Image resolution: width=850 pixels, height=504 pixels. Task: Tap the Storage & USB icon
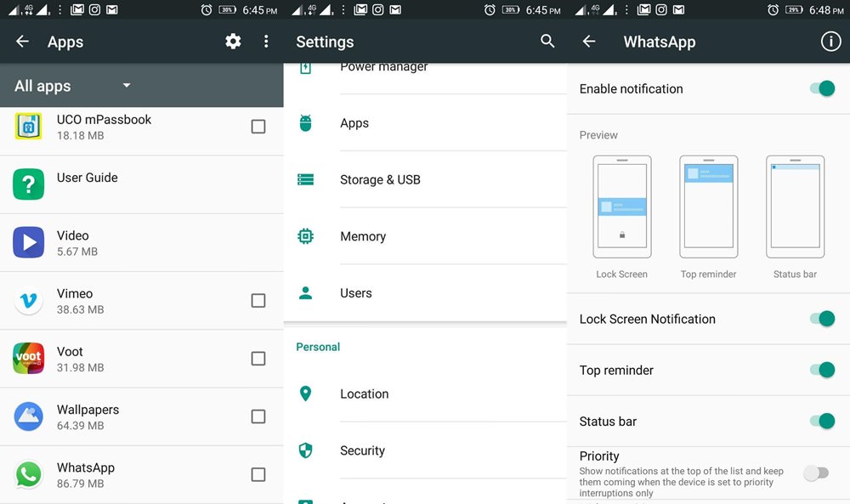[306, 179]
